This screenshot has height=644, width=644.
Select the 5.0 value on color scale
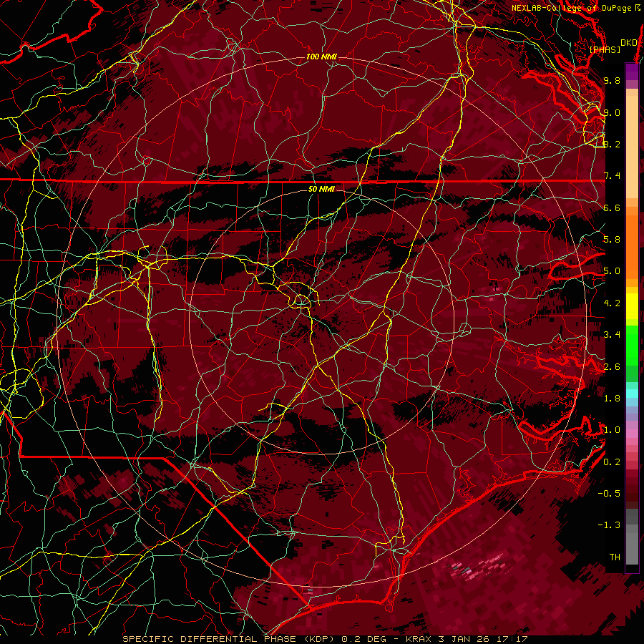[x=612, y=271]
